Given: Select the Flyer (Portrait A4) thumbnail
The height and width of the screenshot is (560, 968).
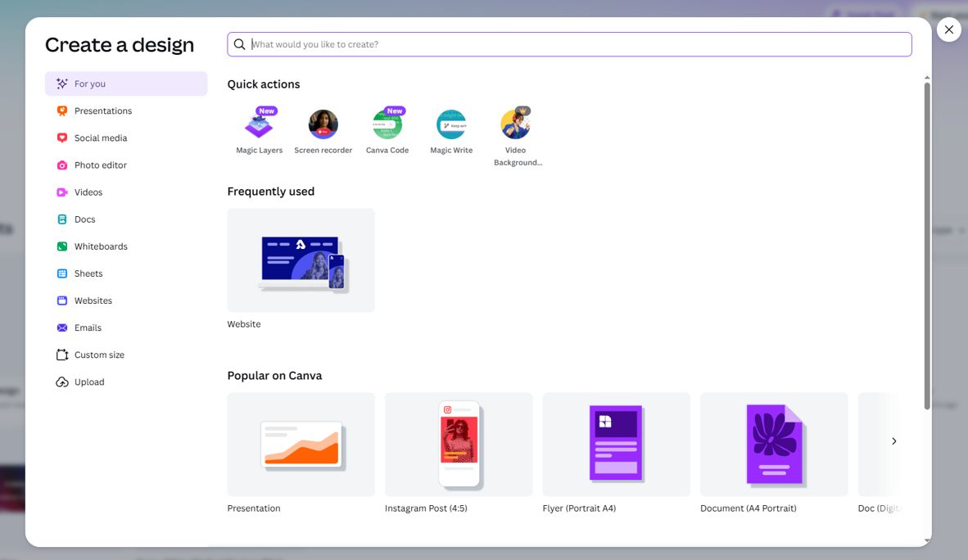Looking at the screenshot, I should click(616, 445).
